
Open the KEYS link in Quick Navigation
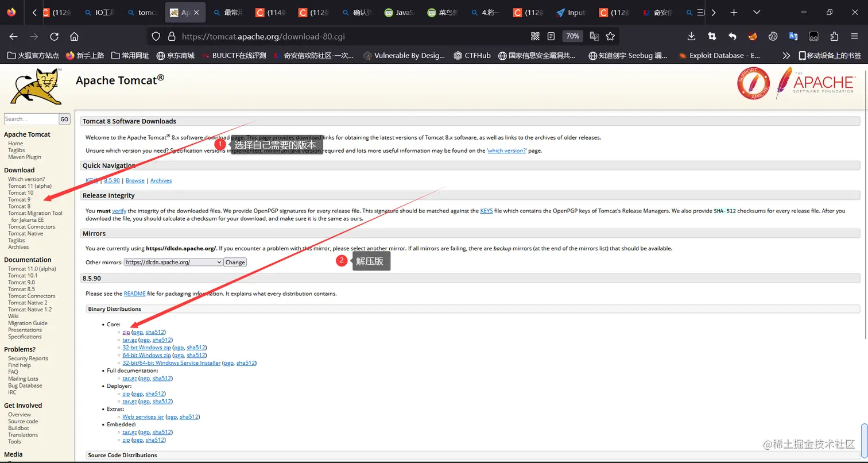coord(92,180)
